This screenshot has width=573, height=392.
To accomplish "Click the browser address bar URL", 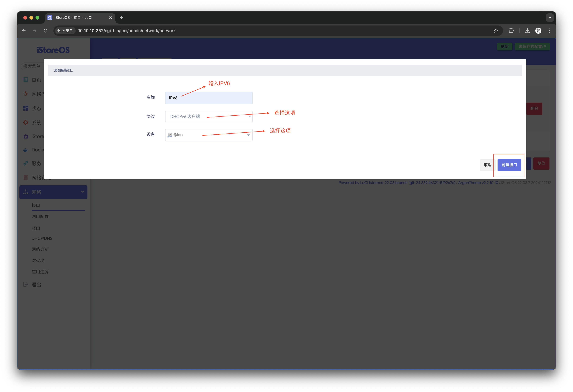I will [x=127, y=30].
